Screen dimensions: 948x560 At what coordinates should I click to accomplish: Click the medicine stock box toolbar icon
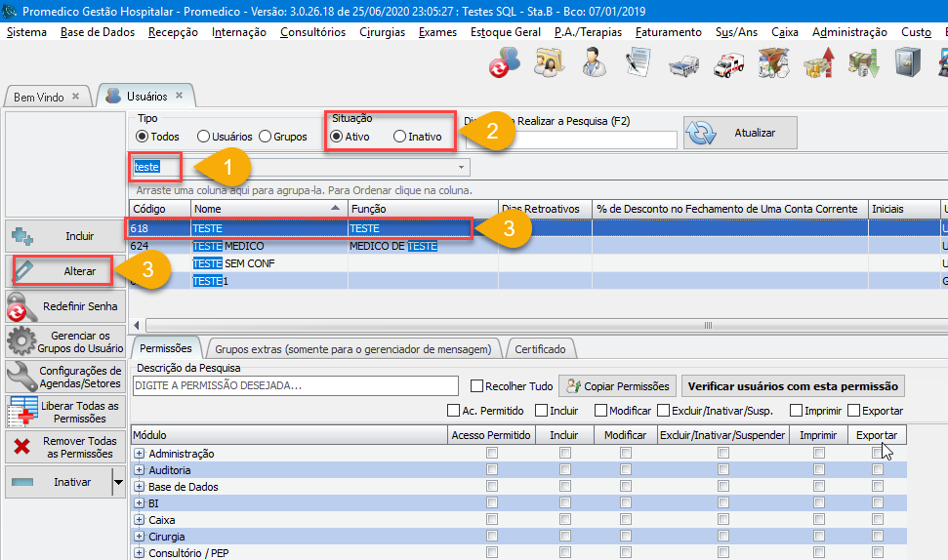point(774,66)
